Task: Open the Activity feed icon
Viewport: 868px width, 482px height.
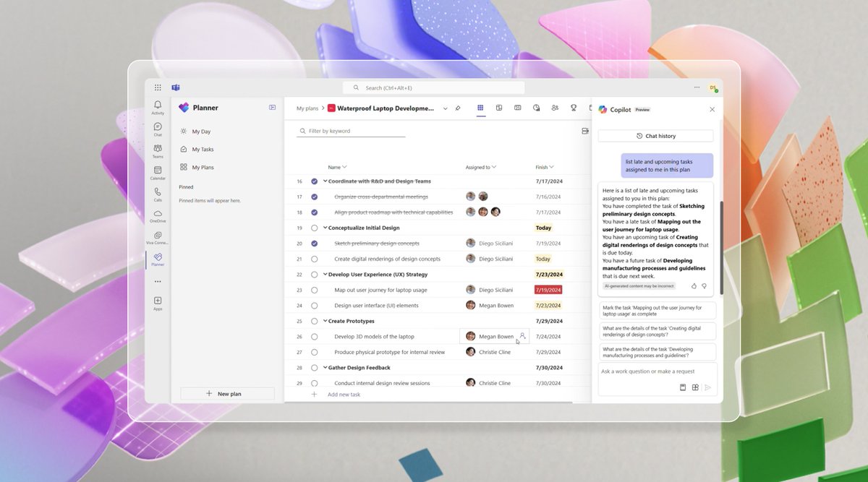Action: pyautogui.click(x=157, y=106)
